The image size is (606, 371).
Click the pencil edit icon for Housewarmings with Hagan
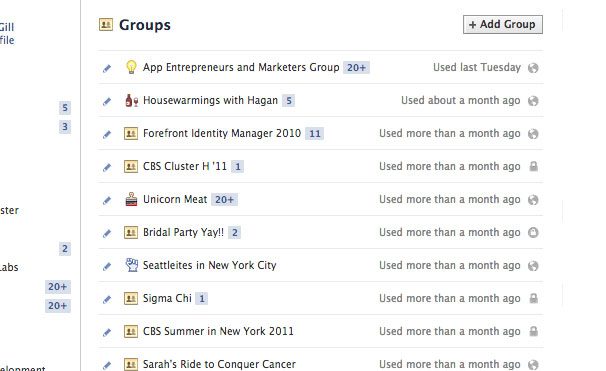coord(107,101)
